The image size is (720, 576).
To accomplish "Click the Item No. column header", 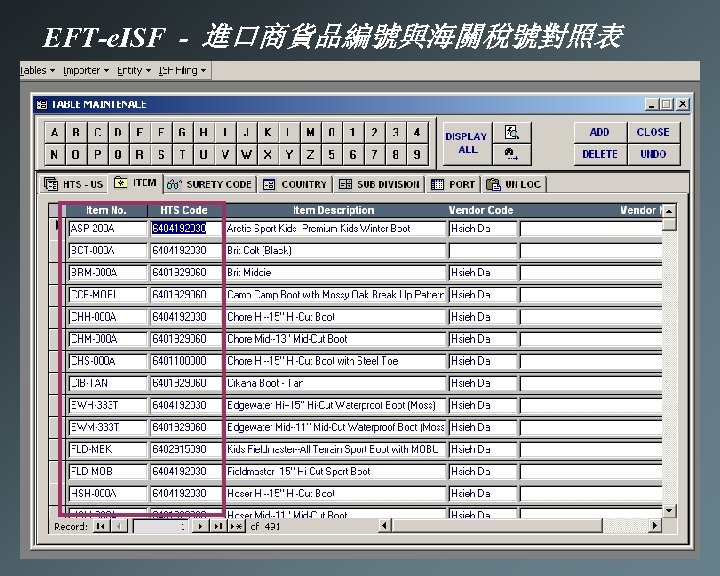I will tap(106, 210).
